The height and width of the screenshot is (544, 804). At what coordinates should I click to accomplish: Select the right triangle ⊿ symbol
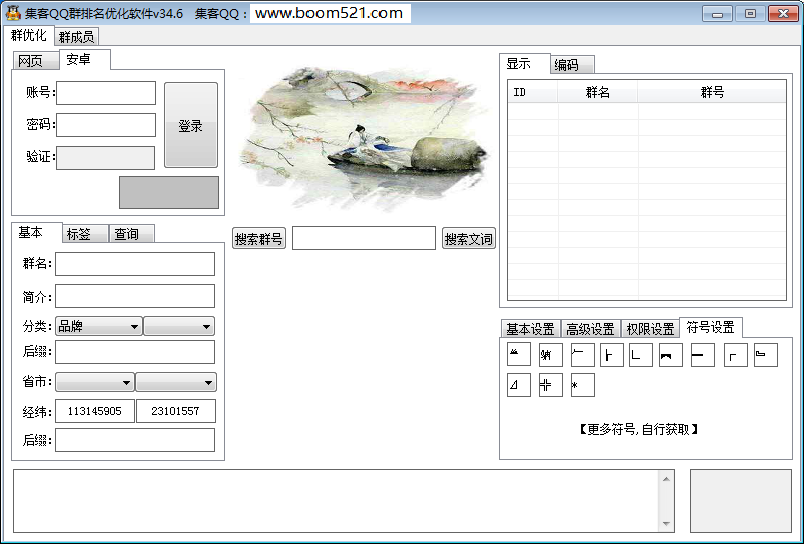click(519, 385)
